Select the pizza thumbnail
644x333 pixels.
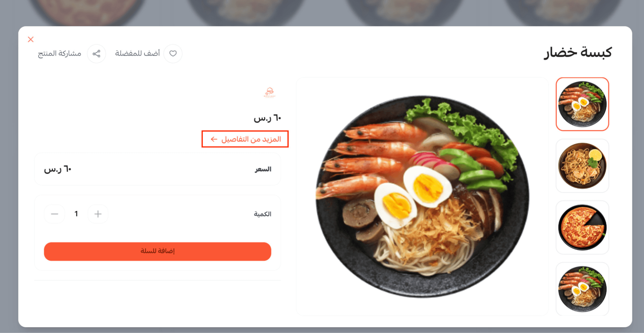point(582,227)
